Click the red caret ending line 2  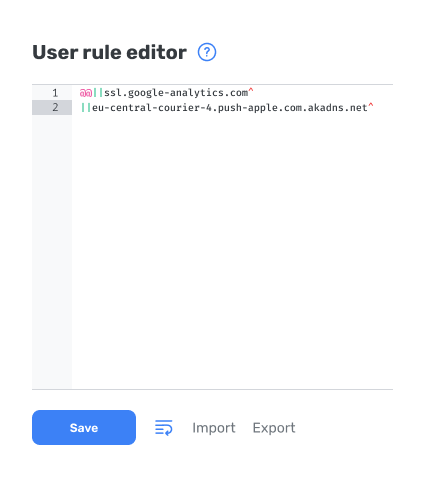371,105
